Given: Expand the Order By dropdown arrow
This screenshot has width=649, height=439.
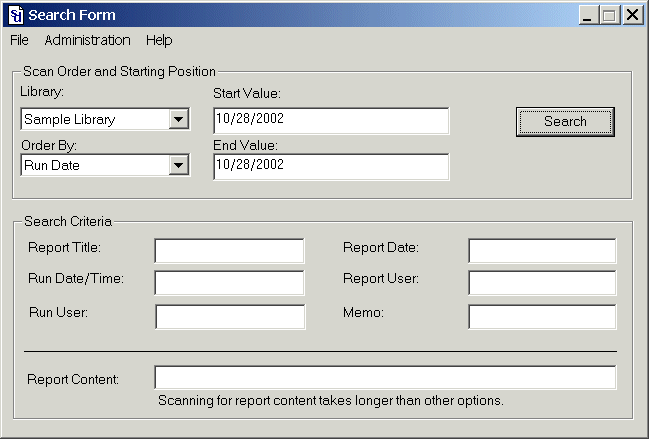Looking at the screenshot, I should point(179,165).
